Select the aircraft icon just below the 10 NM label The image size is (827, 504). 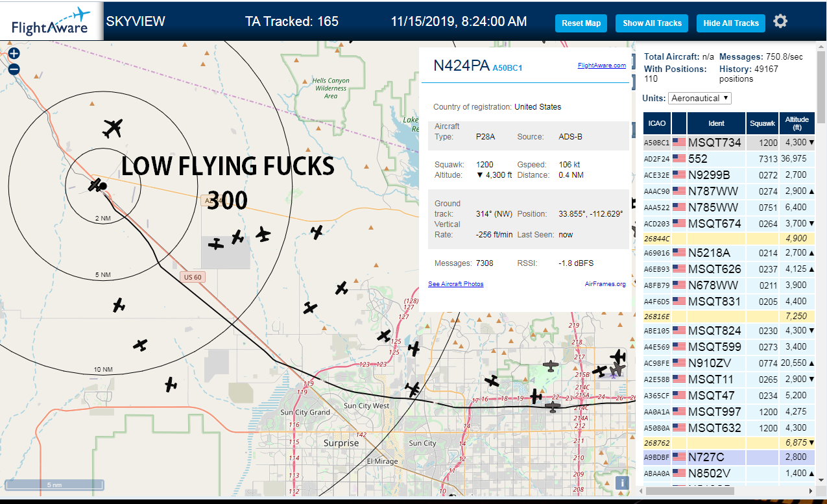click(x=171, y=385)
